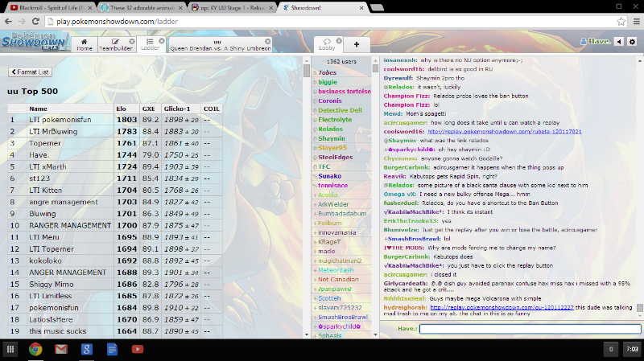Switch to the Lobby chat tab

tap(328, 44)
